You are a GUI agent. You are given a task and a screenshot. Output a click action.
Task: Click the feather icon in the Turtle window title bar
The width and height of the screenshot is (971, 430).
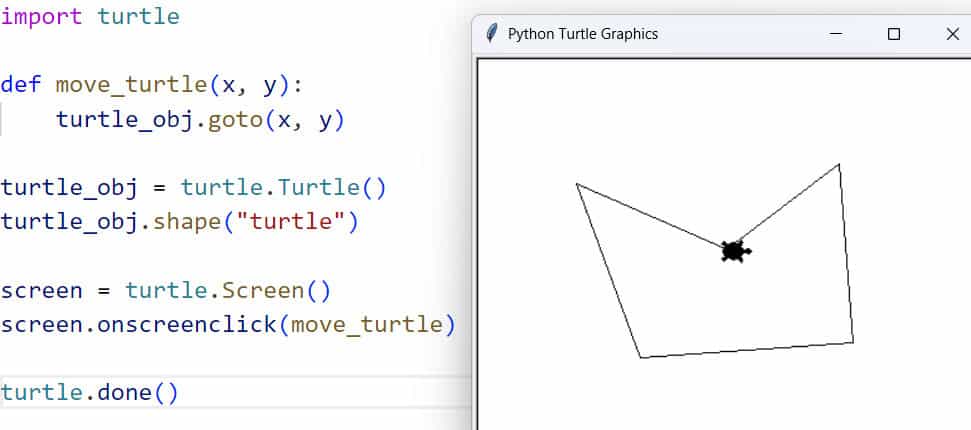point(491,33)
